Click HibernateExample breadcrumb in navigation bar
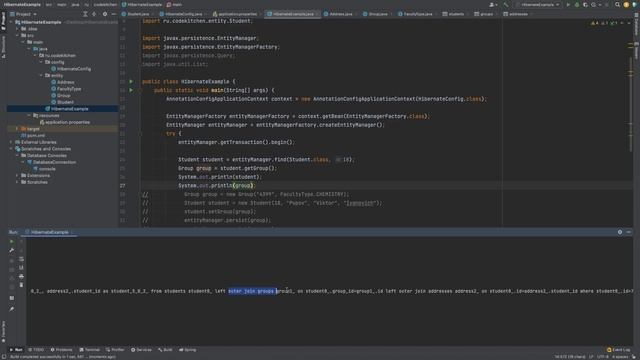Viewport: 640px width, 360px height. (142, 4)
